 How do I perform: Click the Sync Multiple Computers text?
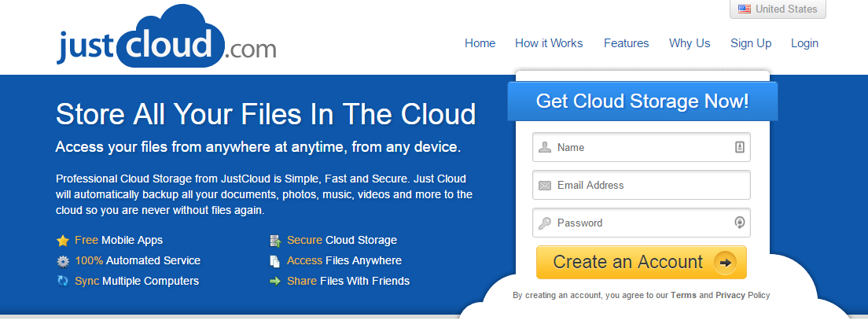click(x=137, y=281)
